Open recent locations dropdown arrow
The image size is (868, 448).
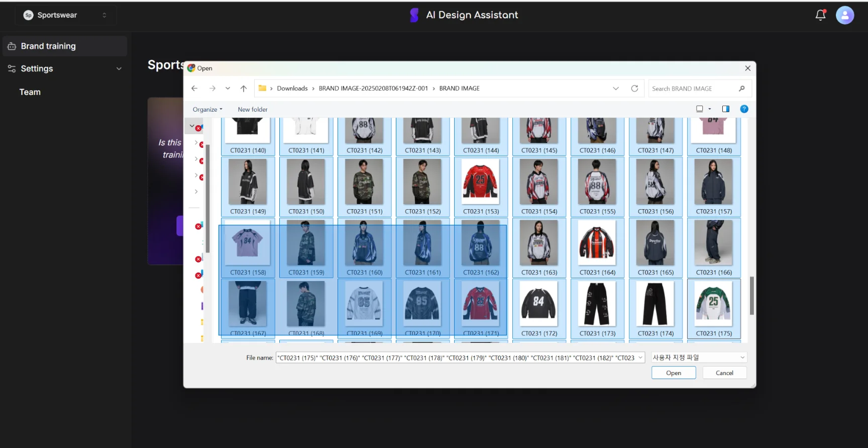click(x=228, y=88)
